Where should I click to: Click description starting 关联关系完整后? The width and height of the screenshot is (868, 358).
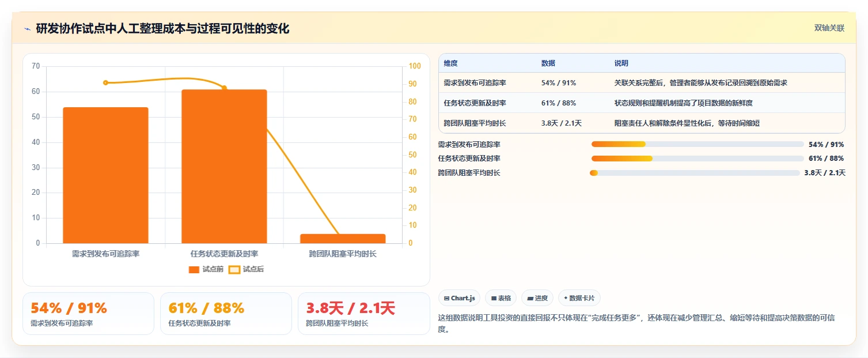click(x=701, y=83)
